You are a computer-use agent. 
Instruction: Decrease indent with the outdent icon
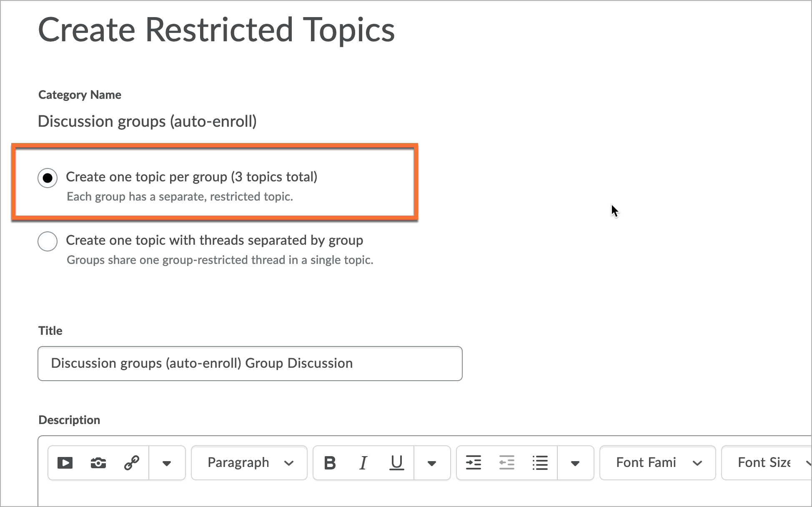pos(507,463)
